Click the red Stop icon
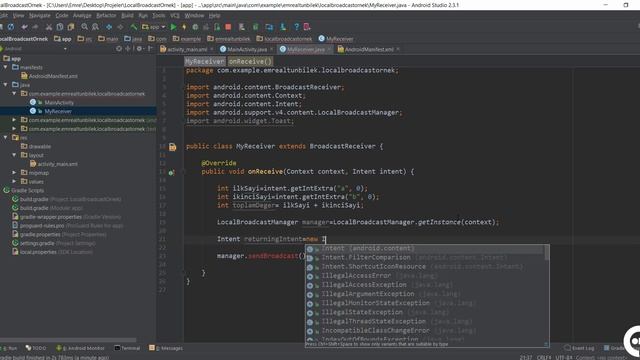Screen dimensions: 640x360 point(228,27)
